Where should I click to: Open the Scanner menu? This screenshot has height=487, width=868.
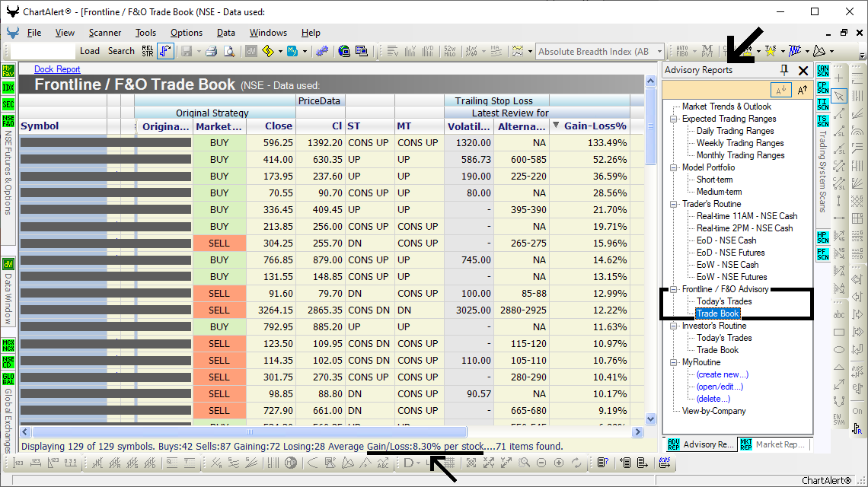[104, 33]
